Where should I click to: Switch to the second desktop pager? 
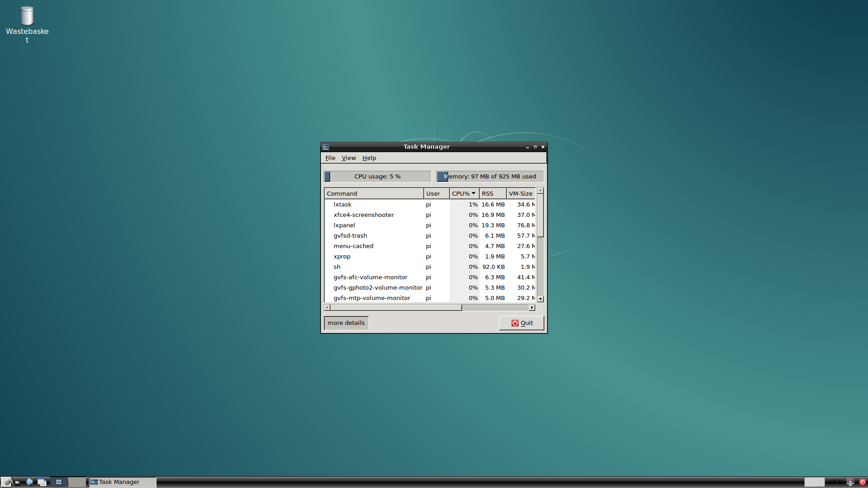pos(77,482)
